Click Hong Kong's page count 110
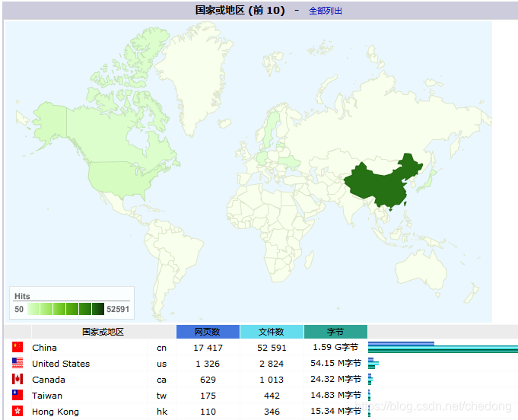The height and width of the screenshot is (420, 518). pyautogui.click(x=208, y=412)
